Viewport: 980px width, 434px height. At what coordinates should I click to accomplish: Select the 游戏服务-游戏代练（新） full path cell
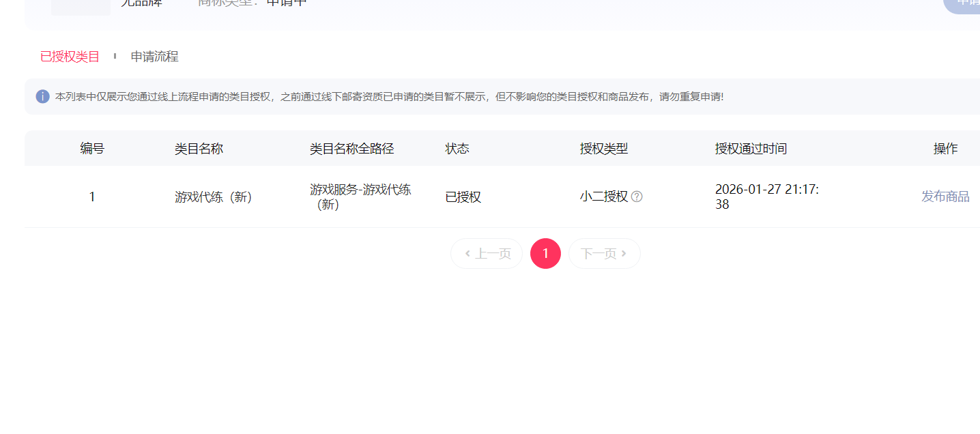[x=360, y=197]
